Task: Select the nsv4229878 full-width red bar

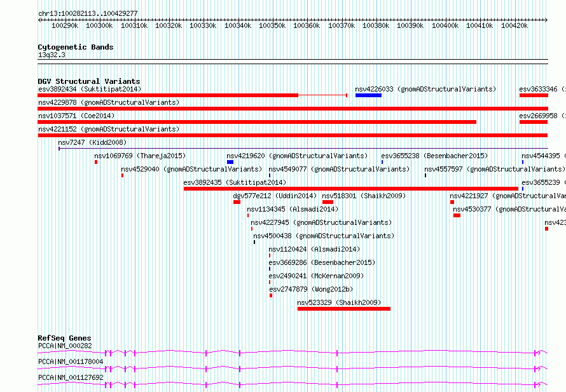Action: click(x=293, y=109)
